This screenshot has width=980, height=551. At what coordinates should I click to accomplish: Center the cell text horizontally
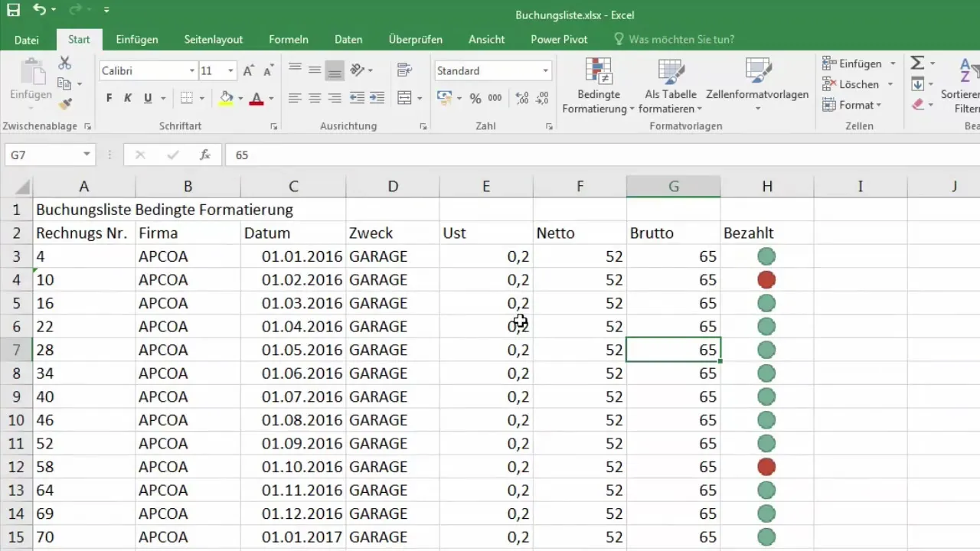[314, 98]
